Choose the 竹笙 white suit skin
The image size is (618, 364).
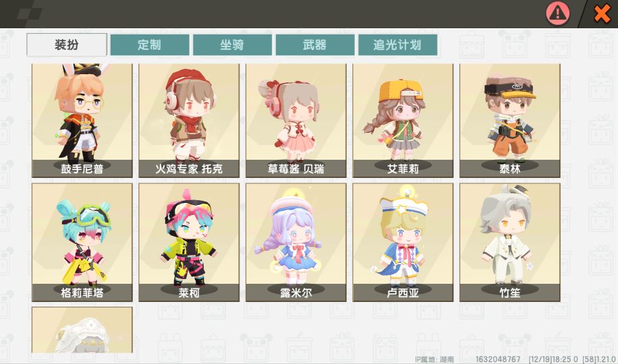pos(509,242)
